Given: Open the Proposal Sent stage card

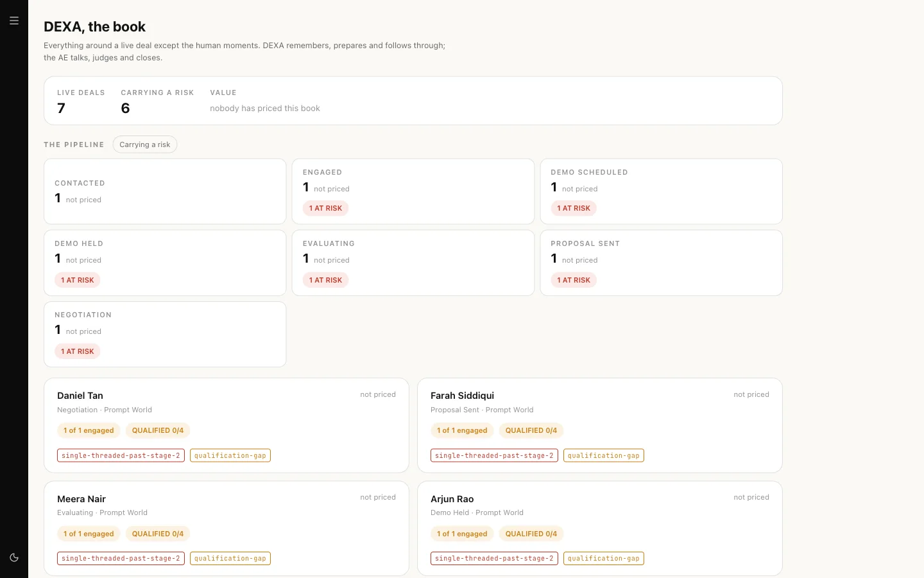Looking at the screenshot, I should point(662,263).
